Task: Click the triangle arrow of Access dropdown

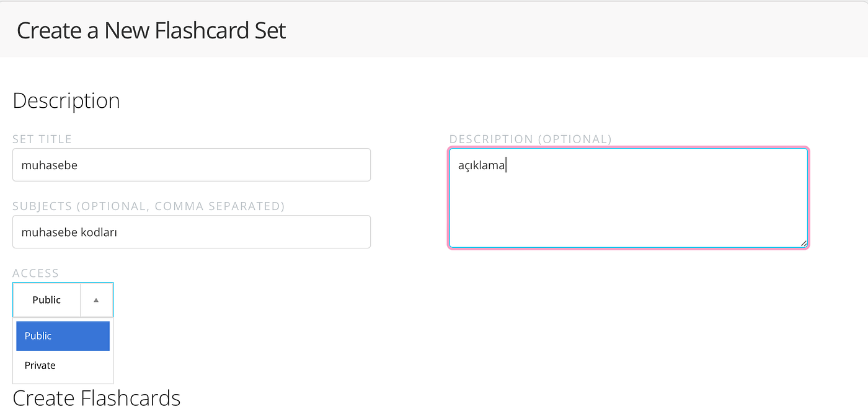Action: pyautogui.click(x=96, y=300)
